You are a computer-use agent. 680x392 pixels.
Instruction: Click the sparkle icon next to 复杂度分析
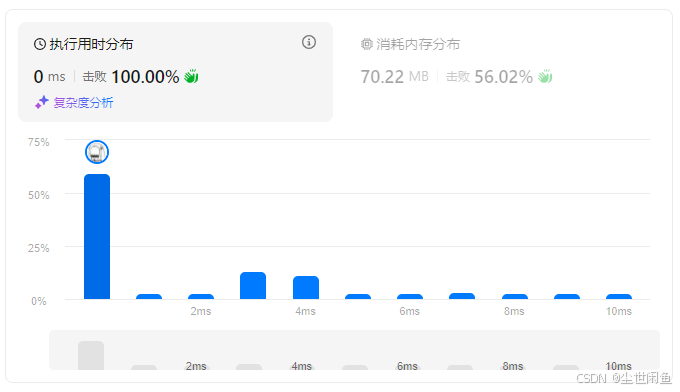coord(42,102)
